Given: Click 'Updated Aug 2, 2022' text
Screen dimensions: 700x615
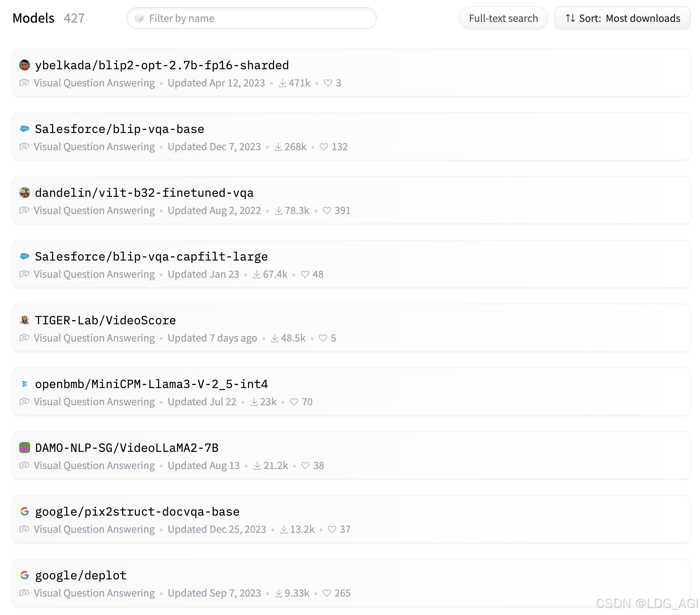Looking at the screenshot, I should [215, 210].
